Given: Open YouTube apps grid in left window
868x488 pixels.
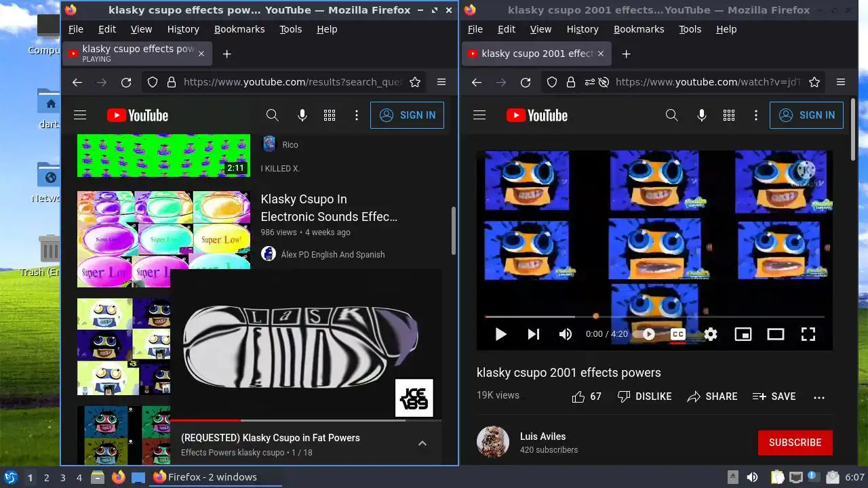Looking at the screenshot, I should (330, 115).
